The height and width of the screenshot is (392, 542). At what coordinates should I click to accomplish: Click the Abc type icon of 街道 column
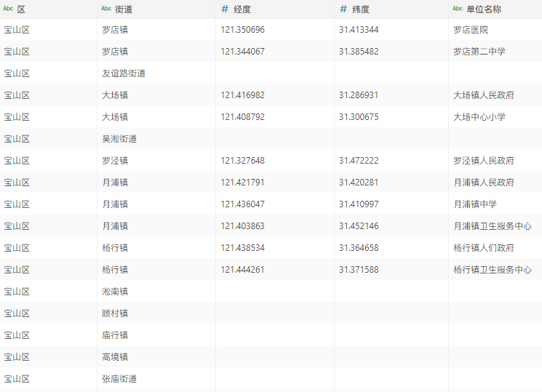click(106, 9)
